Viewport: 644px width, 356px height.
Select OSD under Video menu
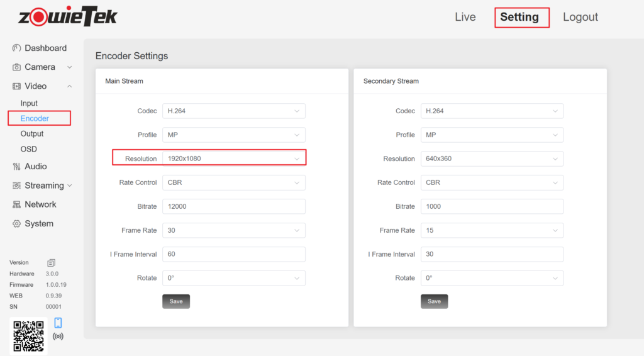pos(29,149)
